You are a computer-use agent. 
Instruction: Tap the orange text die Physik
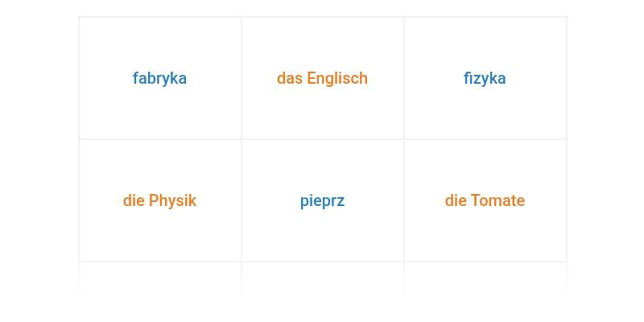[159, 200]
